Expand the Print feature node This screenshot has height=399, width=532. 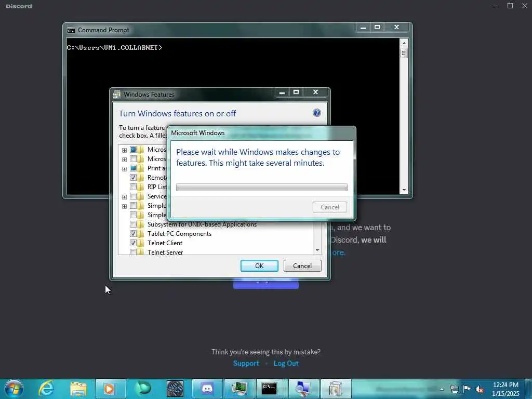(125, 169)
